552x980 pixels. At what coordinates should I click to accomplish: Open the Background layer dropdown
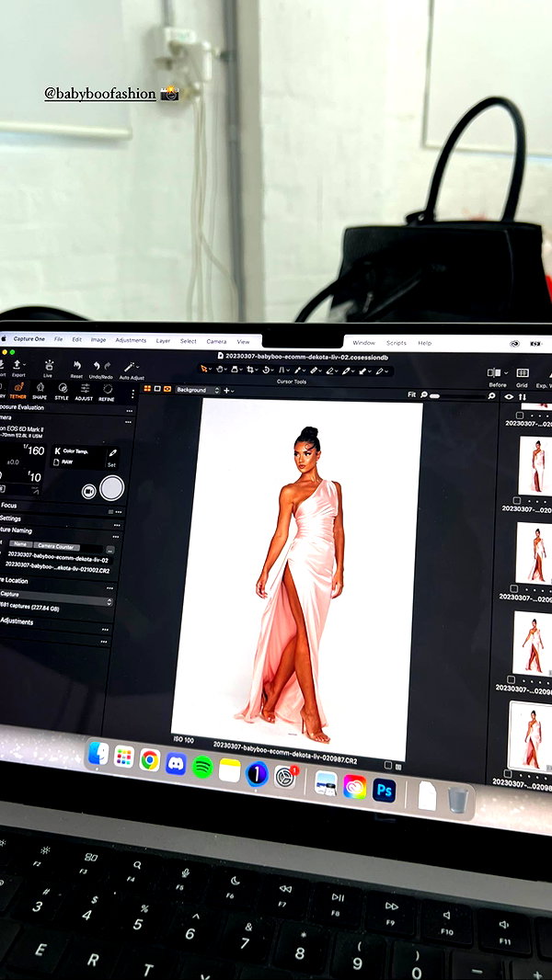coord(198,390)
